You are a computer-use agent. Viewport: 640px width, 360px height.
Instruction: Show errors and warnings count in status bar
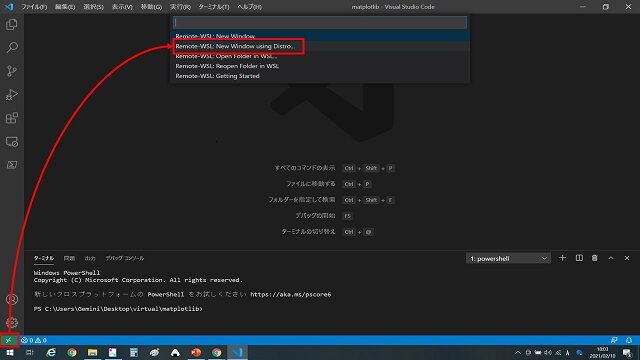pyautogui.click(x=34, y=340)
